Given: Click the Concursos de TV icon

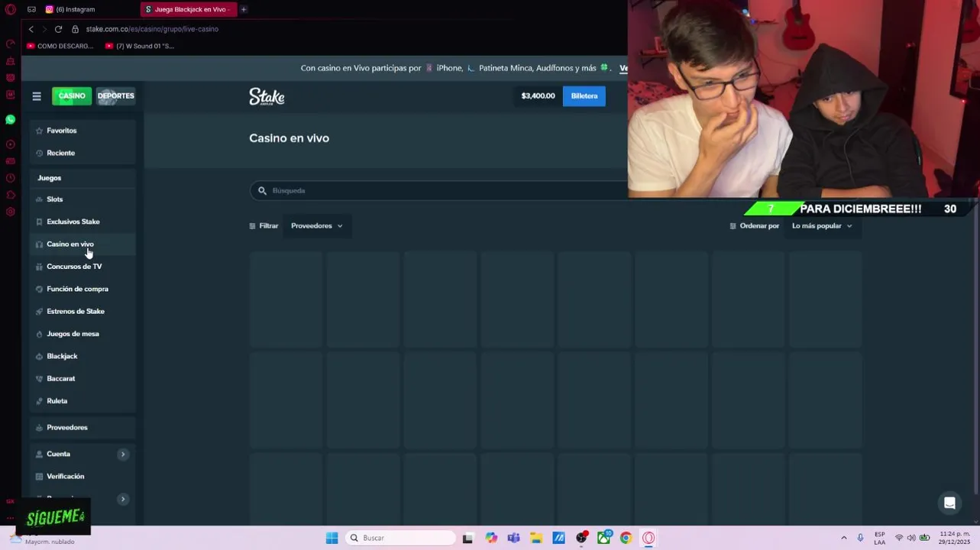Looking at the screenshot, I should coord(39,267).
